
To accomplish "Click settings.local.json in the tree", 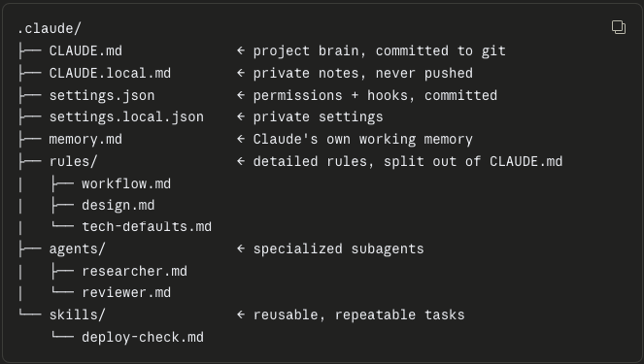I will (x=126, y=116).
